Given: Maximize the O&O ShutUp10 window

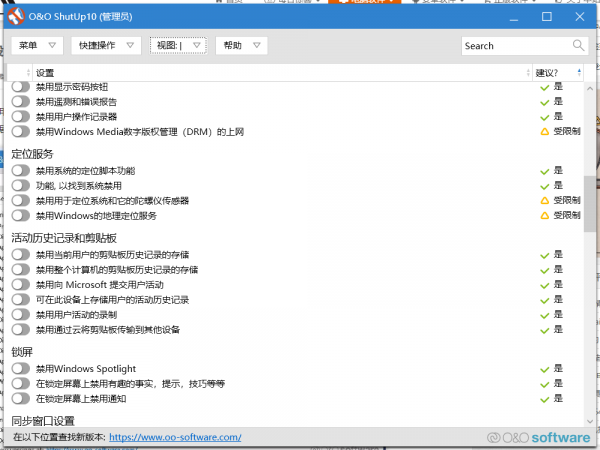Looking at the screenshot, I should tap(547, 16).
